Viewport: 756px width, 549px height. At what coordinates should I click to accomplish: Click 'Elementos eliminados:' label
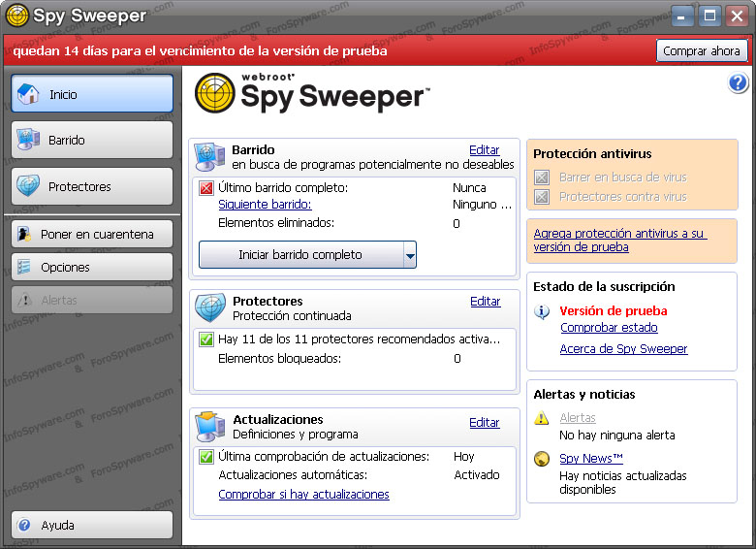click(276, 223)
